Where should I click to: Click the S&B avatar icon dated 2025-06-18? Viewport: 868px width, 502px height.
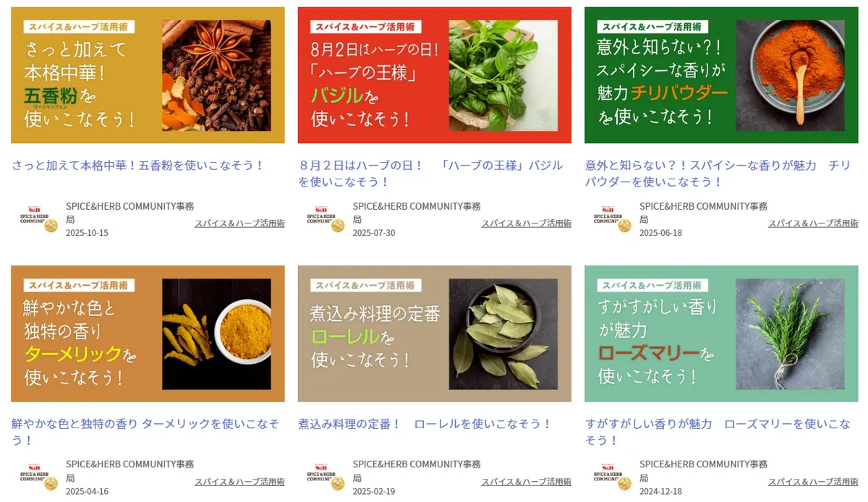[613, 219]
